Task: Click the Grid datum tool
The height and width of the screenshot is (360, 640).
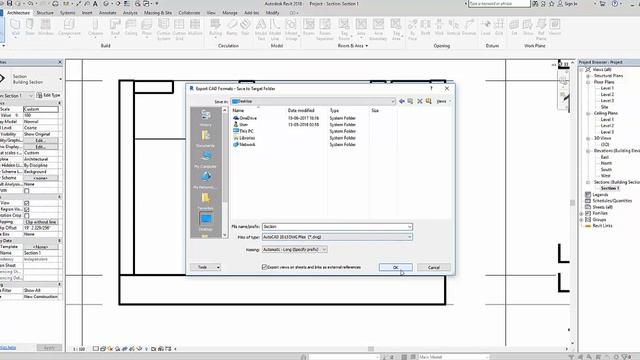Action: pyautogui.click(x=499, y=27)
